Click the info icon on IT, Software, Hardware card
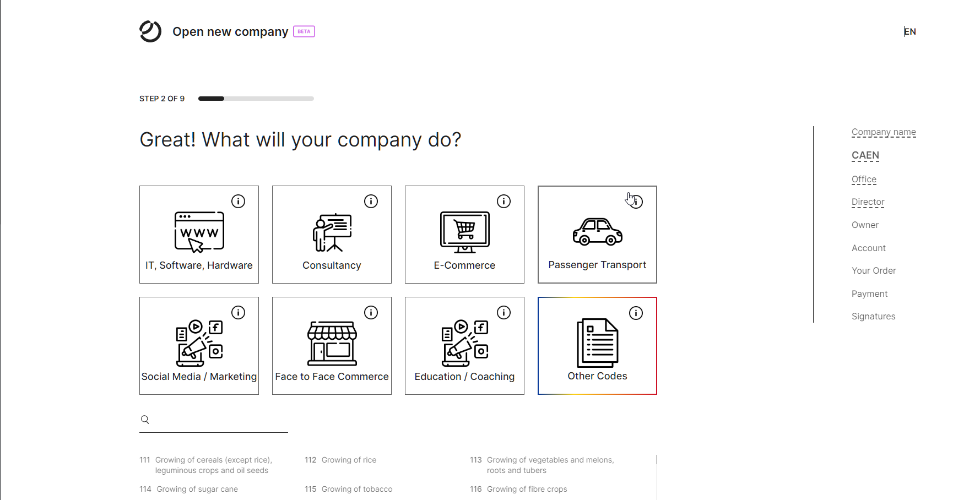The width and height of the screenshot is (980, 500). pyautogui.click(x=238, y=202)
